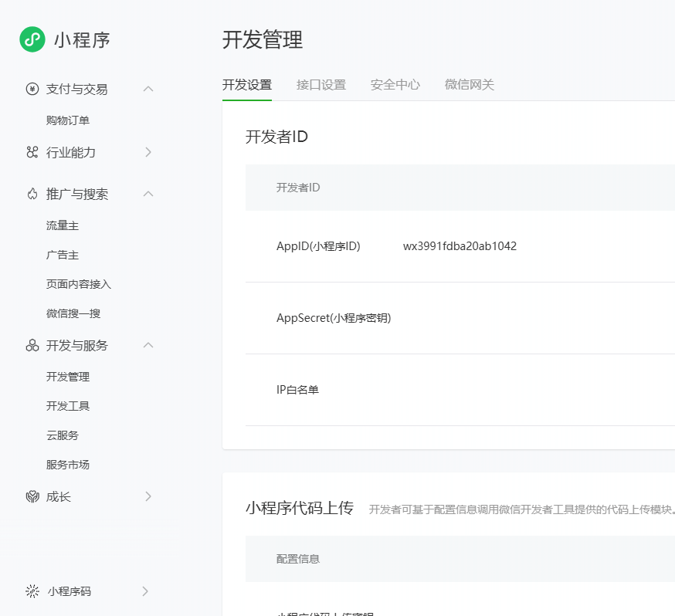This screenshot has height=616, width=675.
Task: Click the 开发与服务 hexagon icon
Action: click(x=32, y=345)
